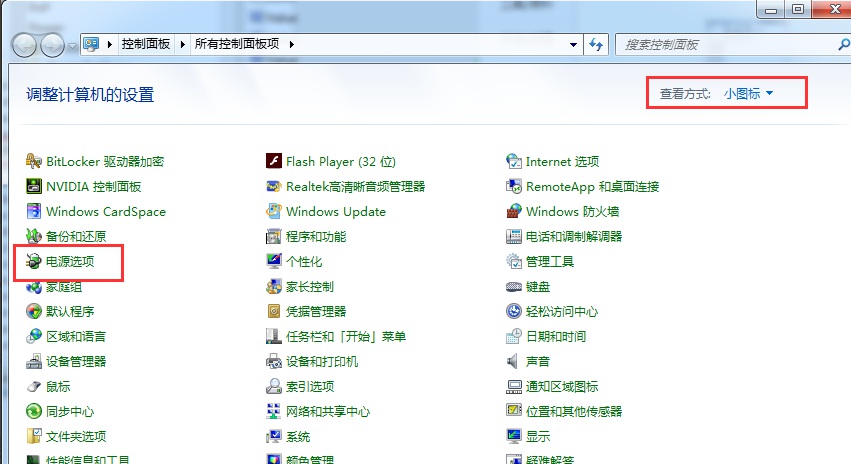This screenshot has width=851, height=464.
Task: Click the 声音 speaker icon
Action: pyautogui.click(x=515, y=361)
